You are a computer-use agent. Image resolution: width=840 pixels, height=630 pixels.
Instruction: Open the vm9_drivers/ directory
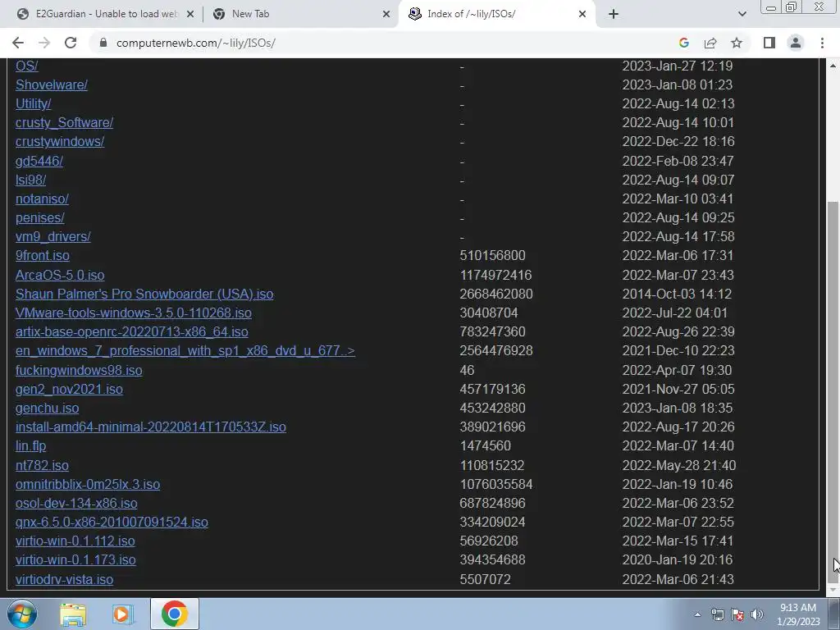pos(53,237)
